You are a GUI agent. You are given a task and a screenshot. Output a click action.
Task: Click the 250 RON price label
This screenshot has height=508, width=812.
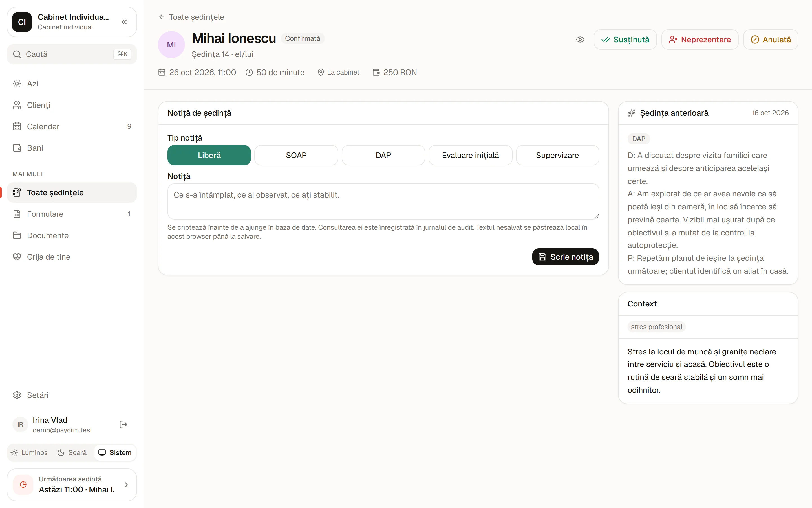pyautogui.click(x=400, y=72)
